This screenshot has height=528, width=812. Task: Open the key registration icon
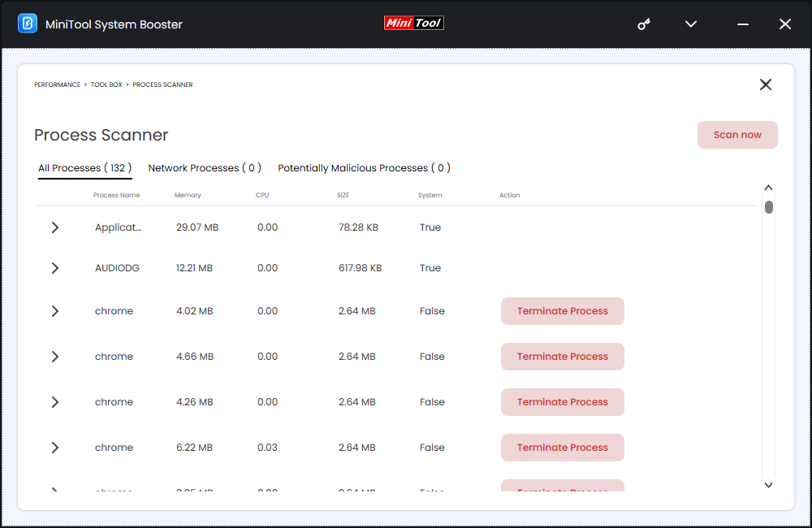[x=644, y=24]
